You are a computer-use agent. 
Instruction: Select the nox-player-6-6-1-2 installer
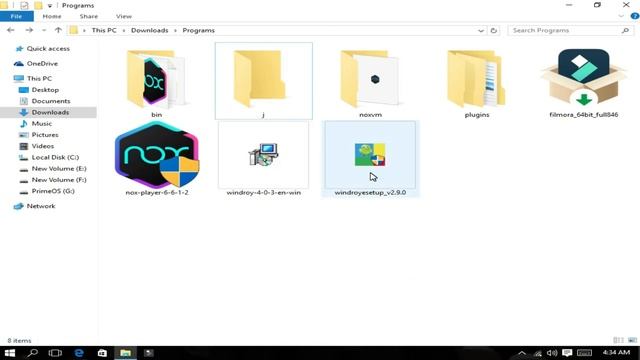(157, 154)
